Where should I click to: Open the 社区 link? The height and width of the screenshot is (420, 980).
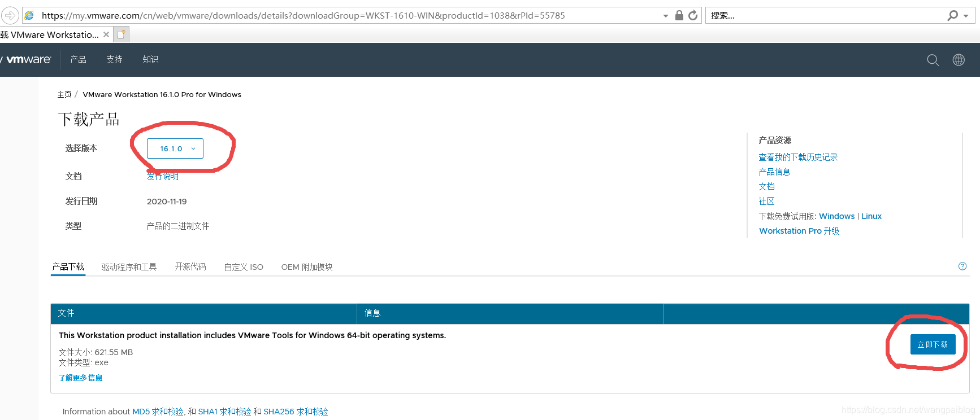(x=766, y=201)
